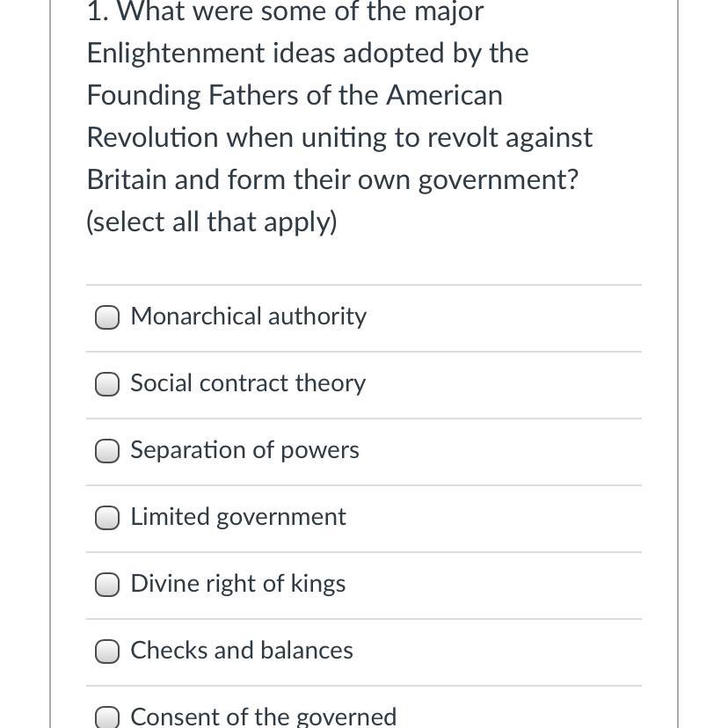This screenshot has width=728, height=728.
Task: Click the 'Checks and balances' answer label text
Action: pyautogui.click(x=242, y=650)
